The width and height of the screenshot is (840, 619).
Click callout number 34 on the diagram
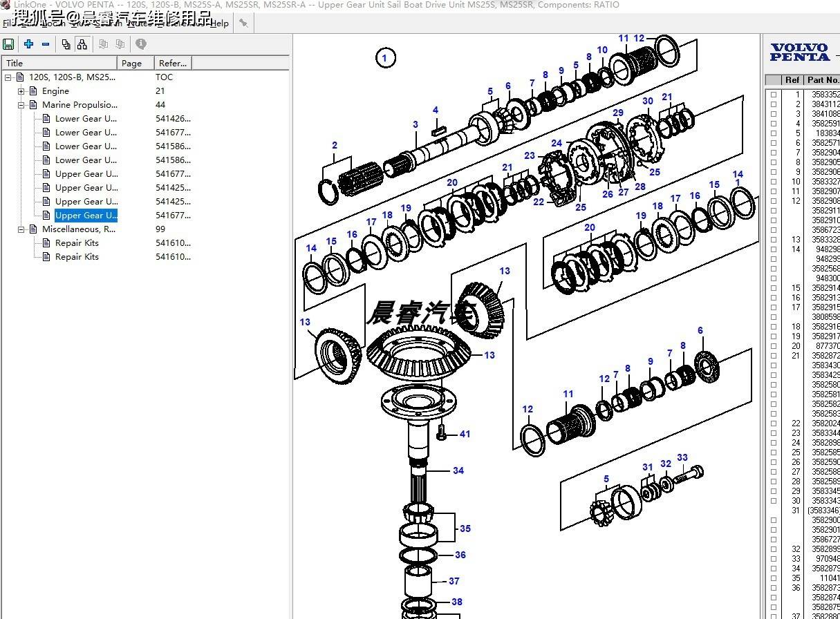click(x=458, y=470)
